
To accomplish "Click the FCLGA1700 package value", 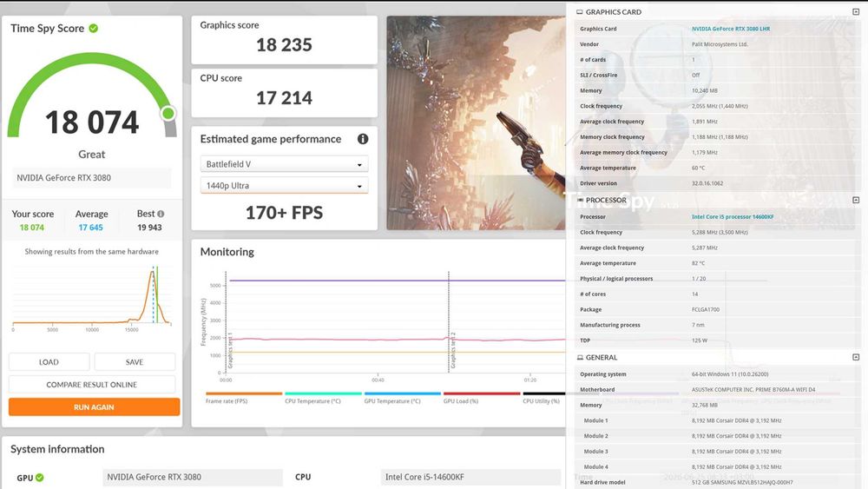I will click(x=705, y=309).
